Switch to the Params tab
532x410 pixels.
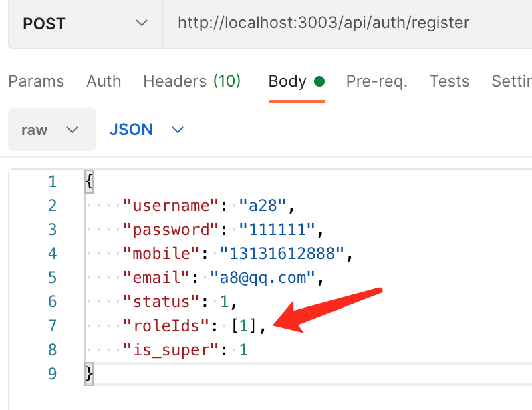(x=36, y=81)
